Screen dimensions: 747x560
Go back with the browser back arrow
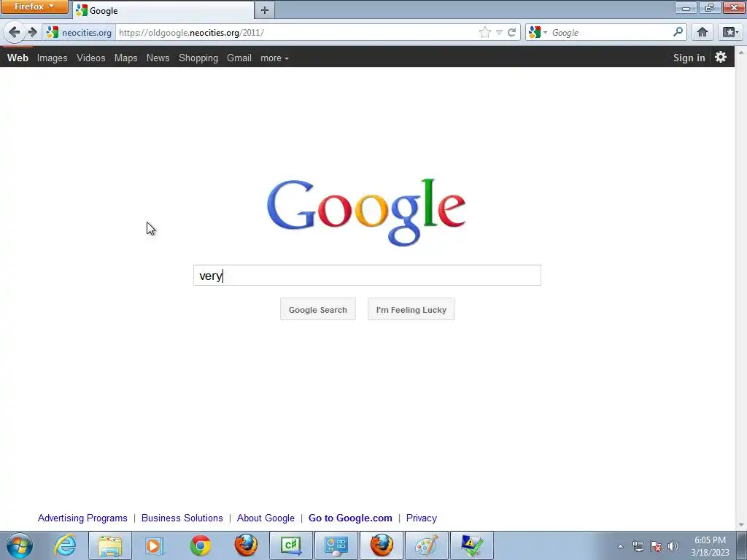coord(15,32)
